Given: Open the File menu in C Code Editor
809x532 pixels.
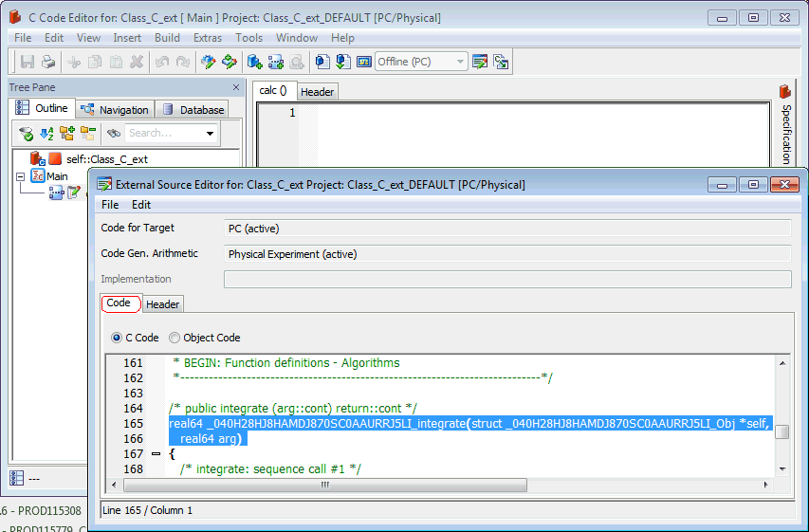Looking at the screenshot, I should click(23, 38).
